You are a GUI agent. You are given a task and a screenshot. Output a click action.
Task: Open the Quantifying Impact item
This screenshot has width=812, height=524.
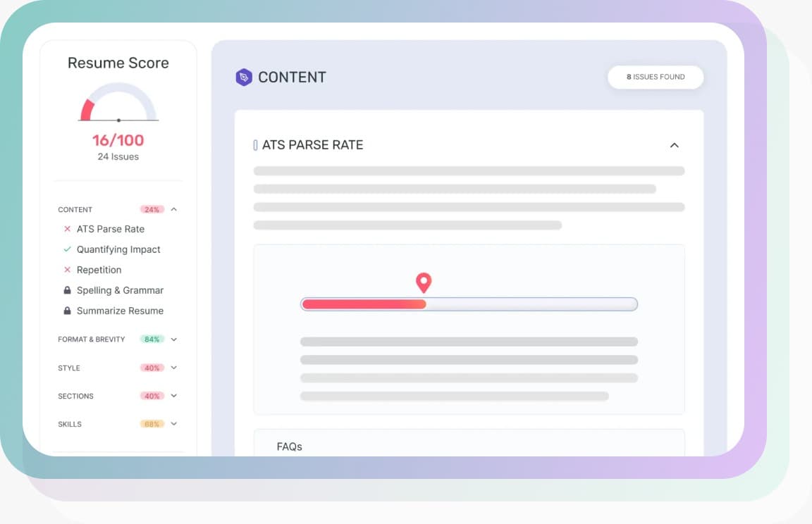(x=118, y=249)
